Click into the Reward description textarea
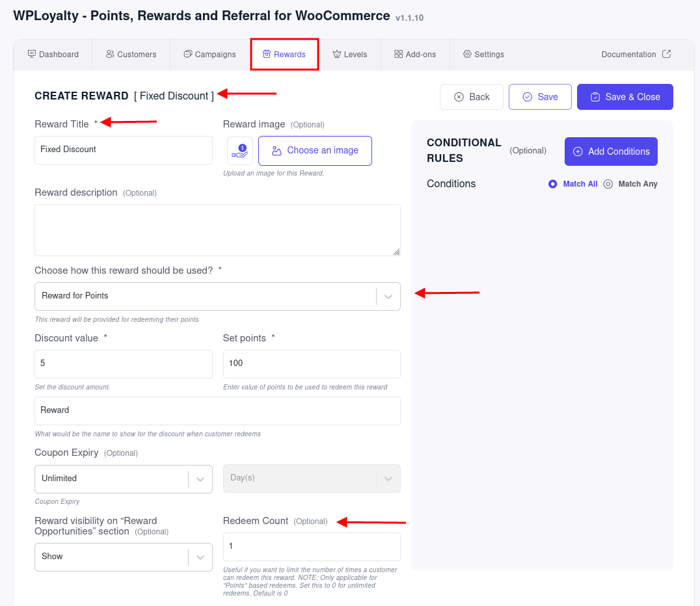700x606 pixels. click(217, 230)
